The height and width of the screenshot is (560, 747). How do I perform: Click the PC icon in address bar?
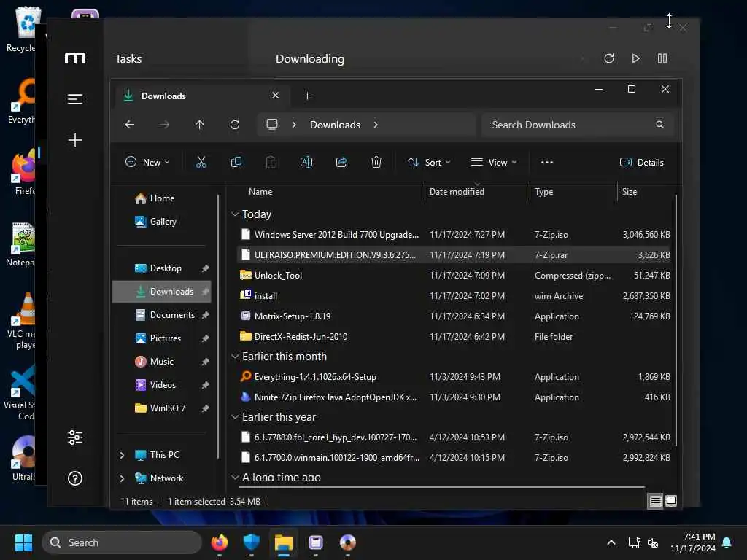(272, 125)
